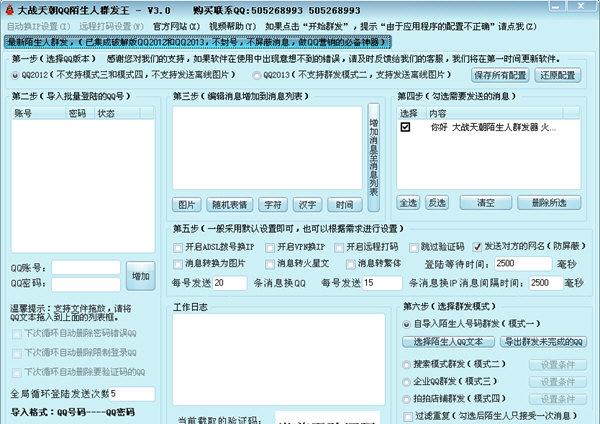600x424 pixels.
Task: Uncheck the 你好 大战天朝 message checkbox
Action: [405, 127]
